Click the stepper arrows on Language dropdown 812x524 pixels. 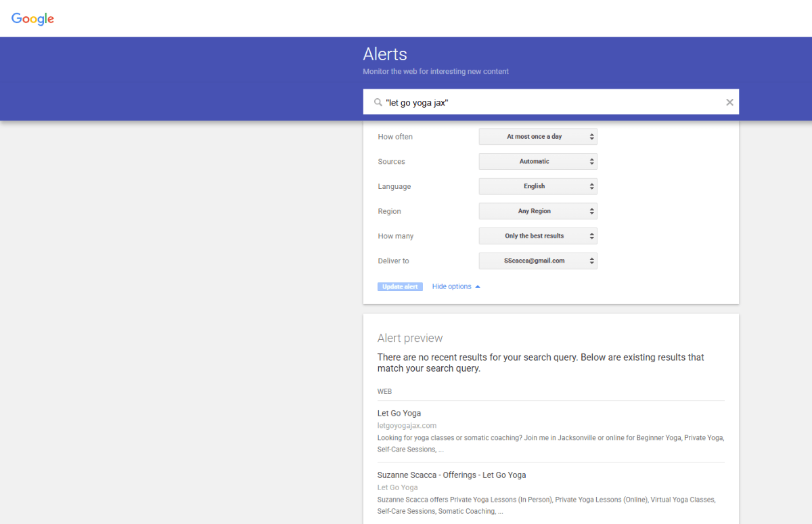tap(591, 186)
